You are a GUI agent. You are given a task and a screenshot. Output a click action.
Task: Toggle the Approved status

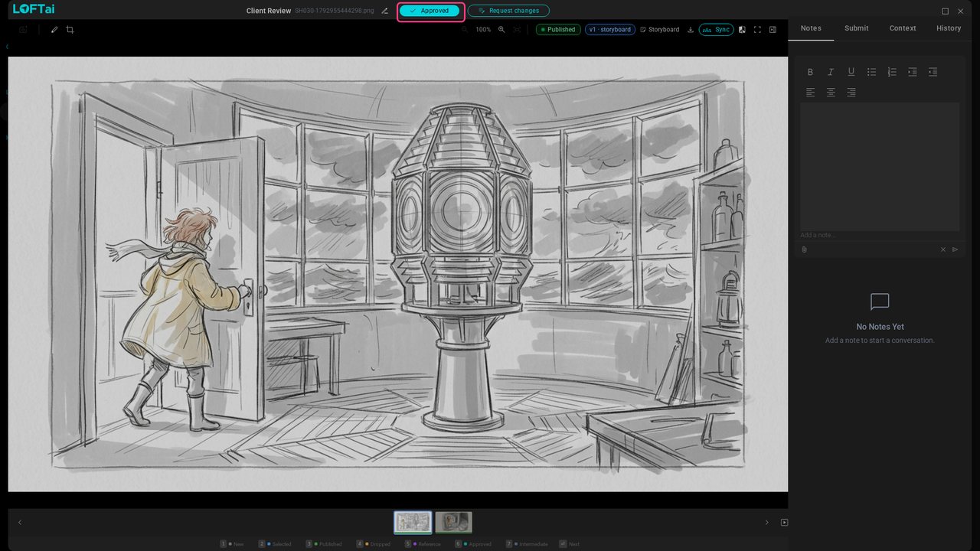tap(430, 11)
